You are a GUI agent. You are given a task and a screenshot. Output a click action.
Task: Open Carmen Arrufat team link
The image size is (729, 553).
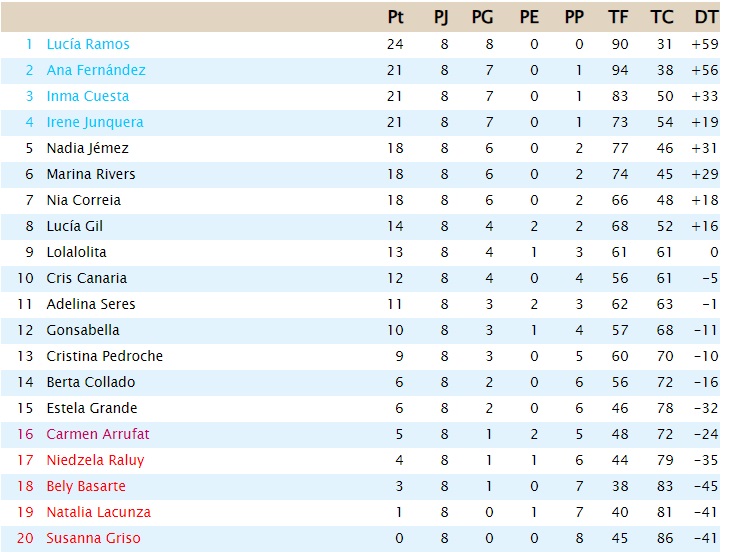(x=98, y=434)
